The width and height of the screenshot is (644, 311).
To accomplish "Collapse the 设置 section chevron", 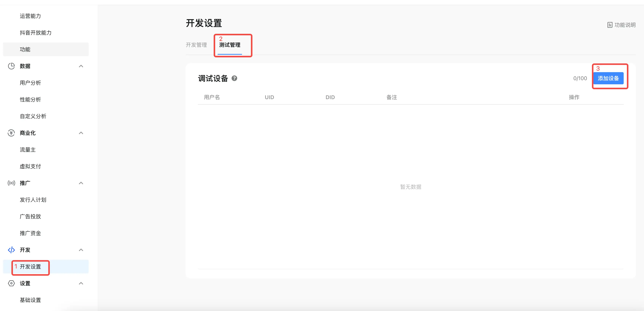I will [x=81, y=283].
